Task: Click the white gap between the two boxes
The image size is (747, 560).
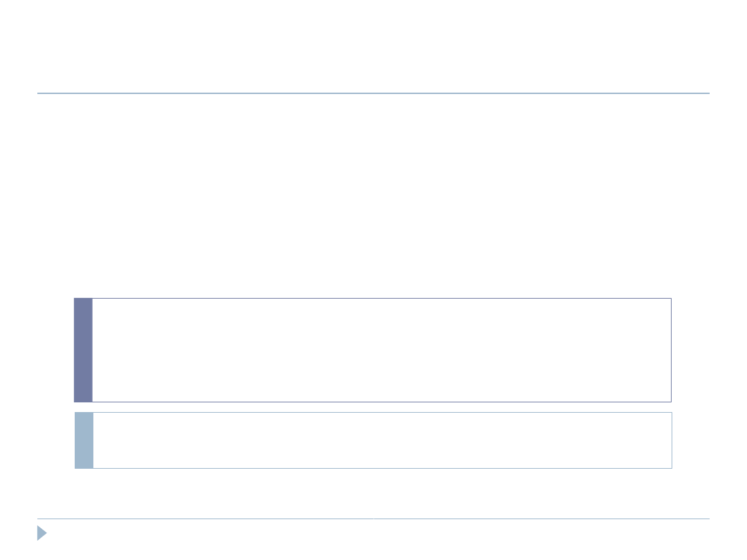Action: (373, 407)
